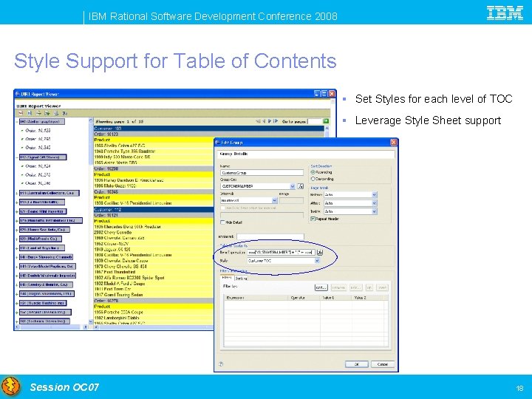
Task: Click the Expression column header in filter table
Action: point(256,298)
